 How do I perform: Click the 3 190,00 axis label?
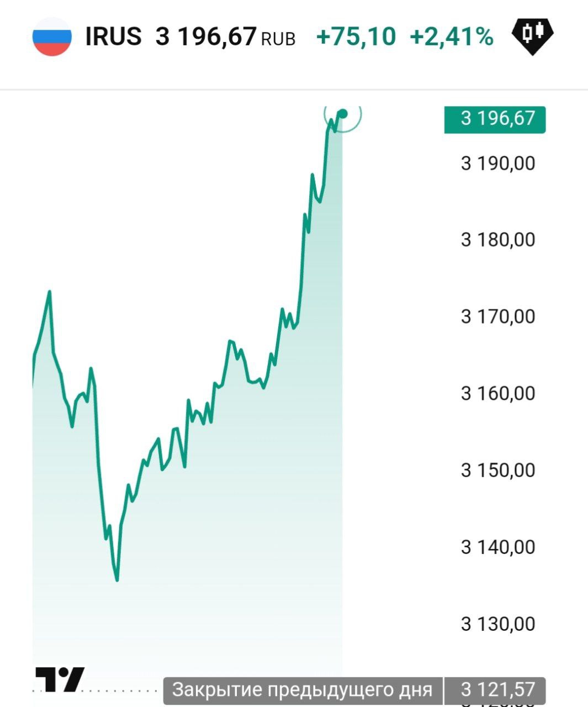498,163
